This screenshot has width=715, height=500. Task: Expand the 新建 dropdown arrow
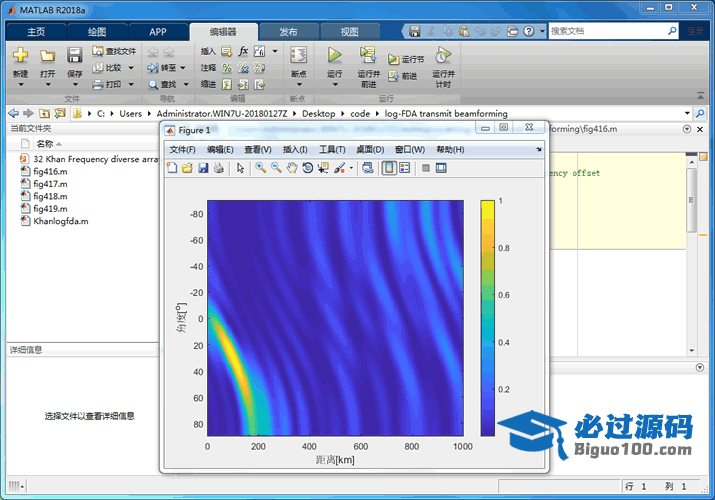(21, 85)
